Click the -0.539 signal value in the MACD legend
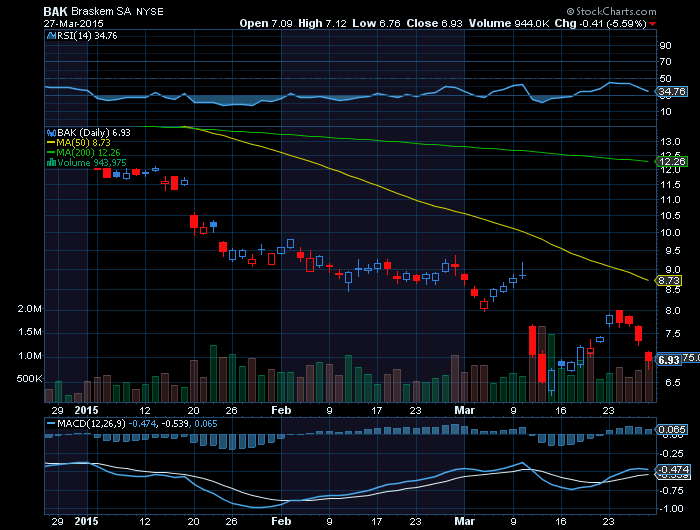700x530 pixels. 175,423
